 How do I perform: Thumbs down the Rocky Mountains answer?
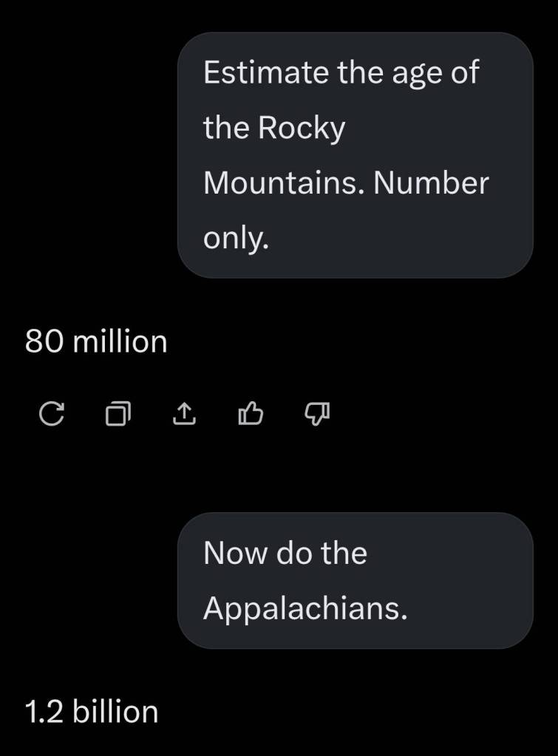(316, 415)
